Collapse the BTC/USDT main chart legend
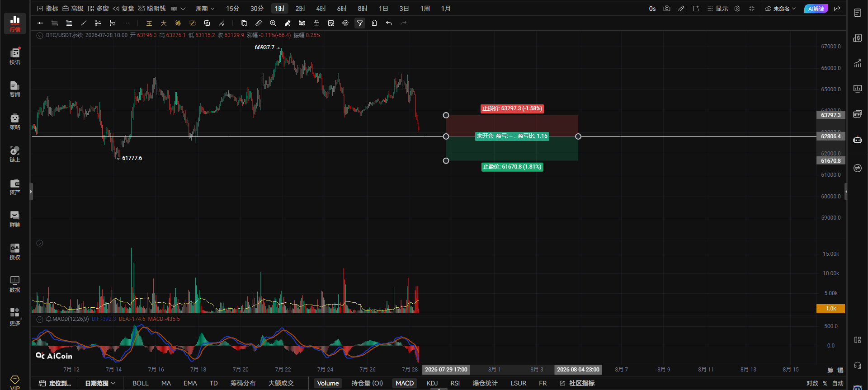This screenshot has height=390, width=868. pyautogui.click(x=40, y=35)
